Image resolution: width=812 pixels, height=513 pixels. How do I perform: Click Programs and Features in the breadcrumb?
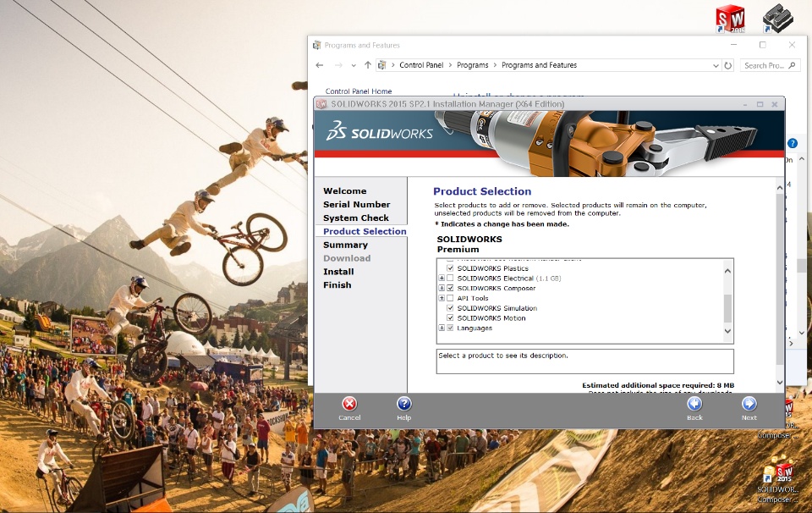539,65
